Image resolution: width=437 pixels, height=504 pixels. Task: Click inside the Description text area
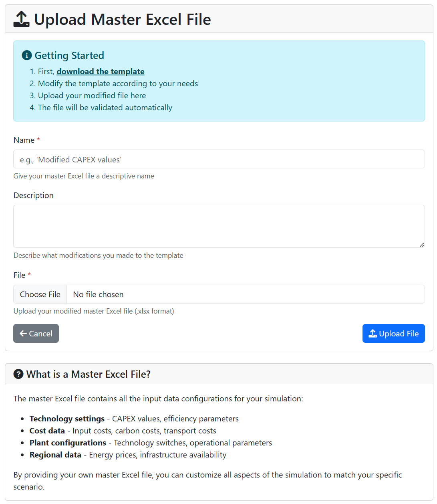click(219, 226)
